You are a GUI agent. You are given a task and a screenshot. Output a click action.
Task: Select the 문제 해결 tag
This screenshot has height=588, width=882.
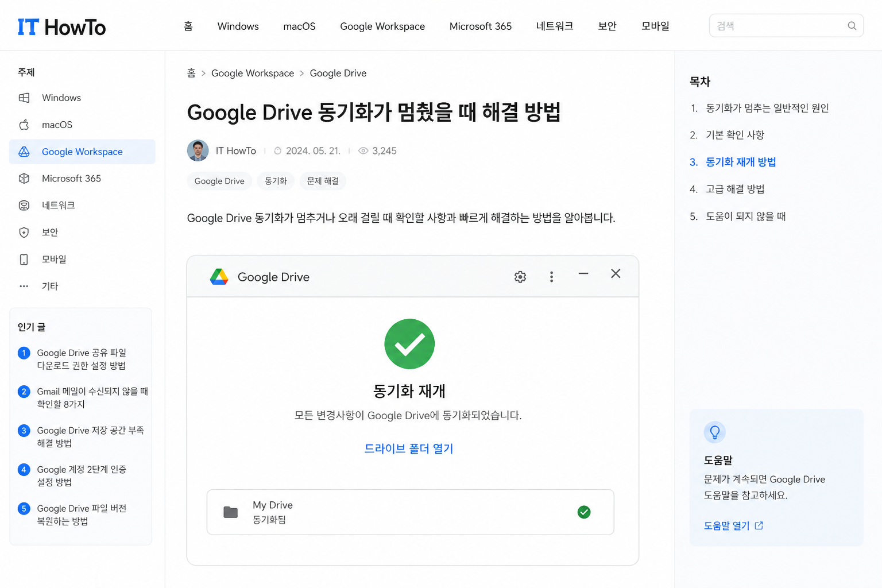click(x=323, y=181)
